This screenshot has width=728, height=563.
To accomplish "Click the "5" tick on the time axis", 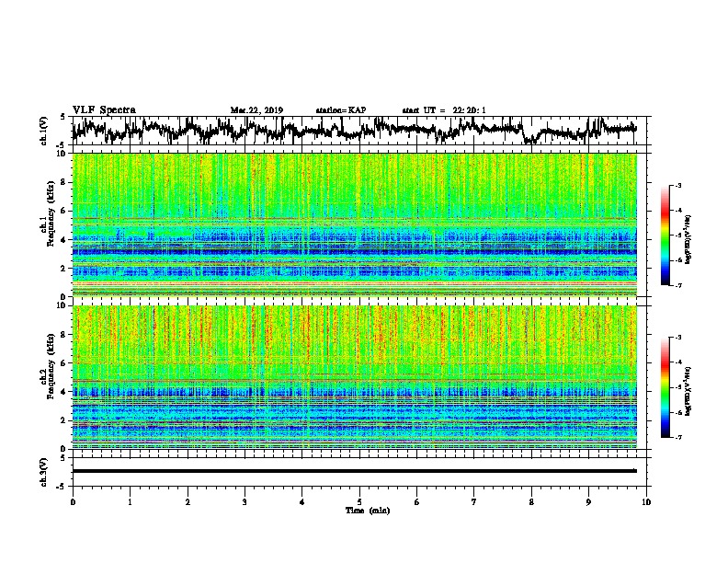I will pyautogui.click(x=359, y=502).
